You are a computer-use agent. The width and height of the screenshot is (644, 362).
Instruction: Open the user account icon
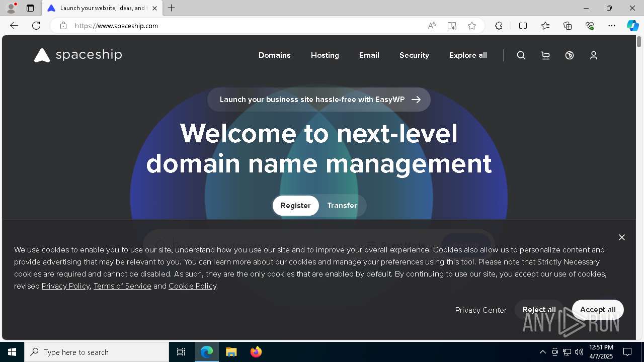[x=594, y=55]
